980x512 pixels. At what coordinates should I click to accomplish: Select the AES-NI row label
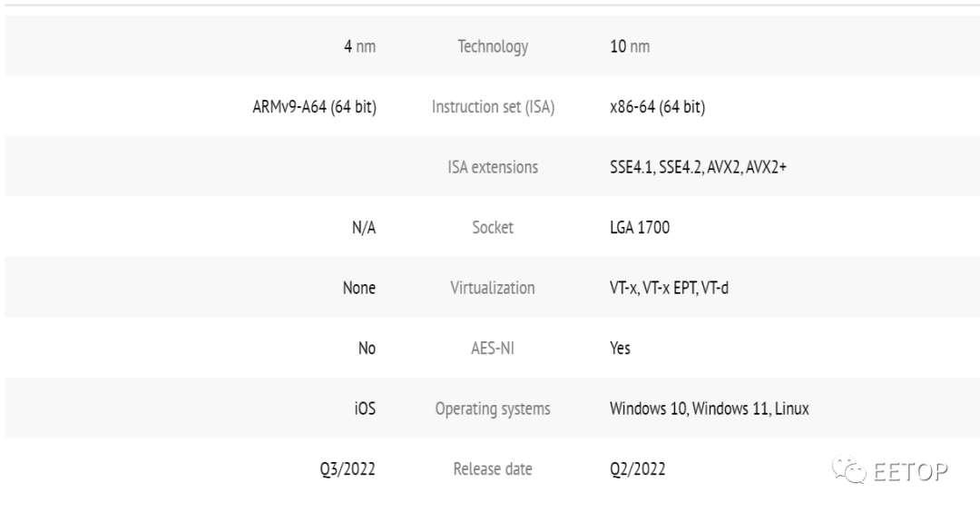click(x=493, y=348)
